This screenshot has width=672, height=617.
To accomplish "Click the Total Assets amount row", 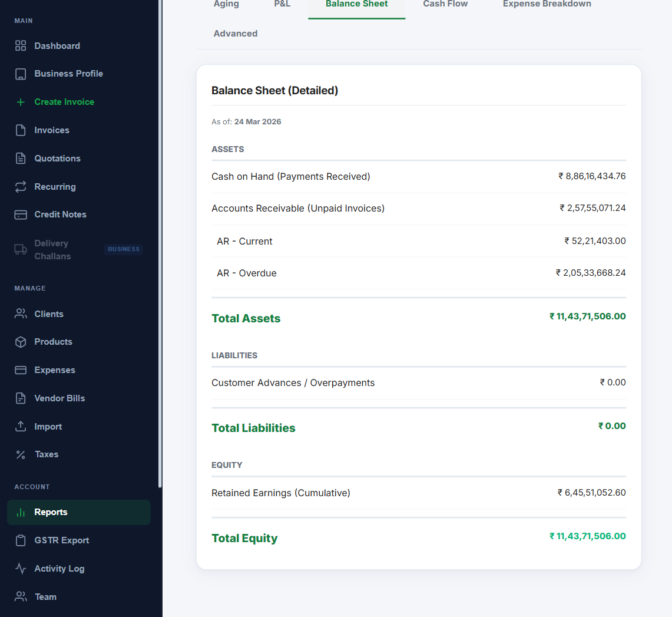I will [x=418, y=318].
